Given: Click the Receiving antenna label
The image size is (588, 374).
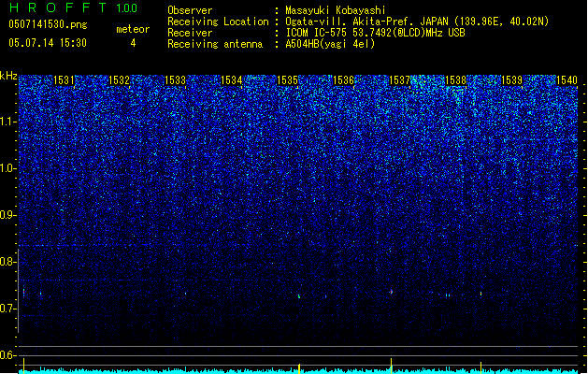Looking at the screenshot, I should pyautogui.click(x=215, y=44).
